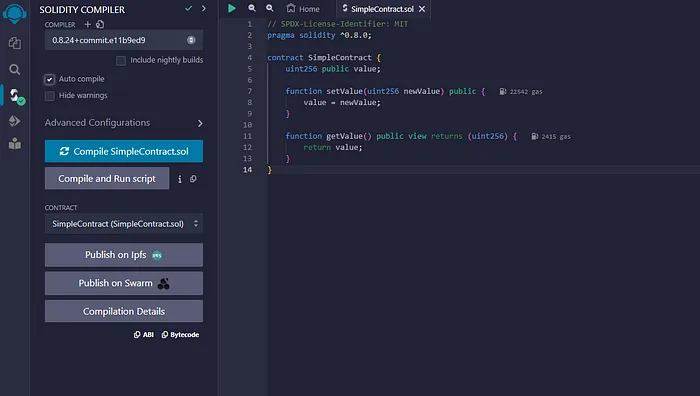Zoom in the editor font
Image resolution: width=700 pixels, height=396 pixels.
coord(270,8)
